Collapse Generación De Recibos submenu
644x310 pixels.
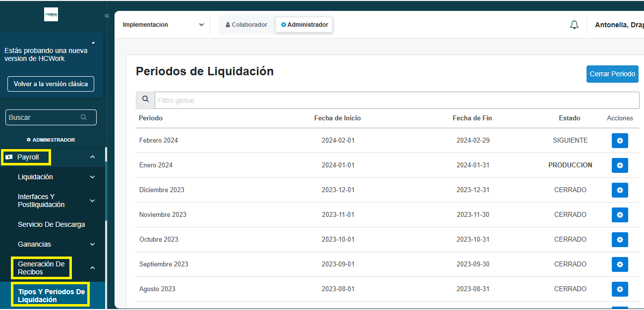pos(92,268)
